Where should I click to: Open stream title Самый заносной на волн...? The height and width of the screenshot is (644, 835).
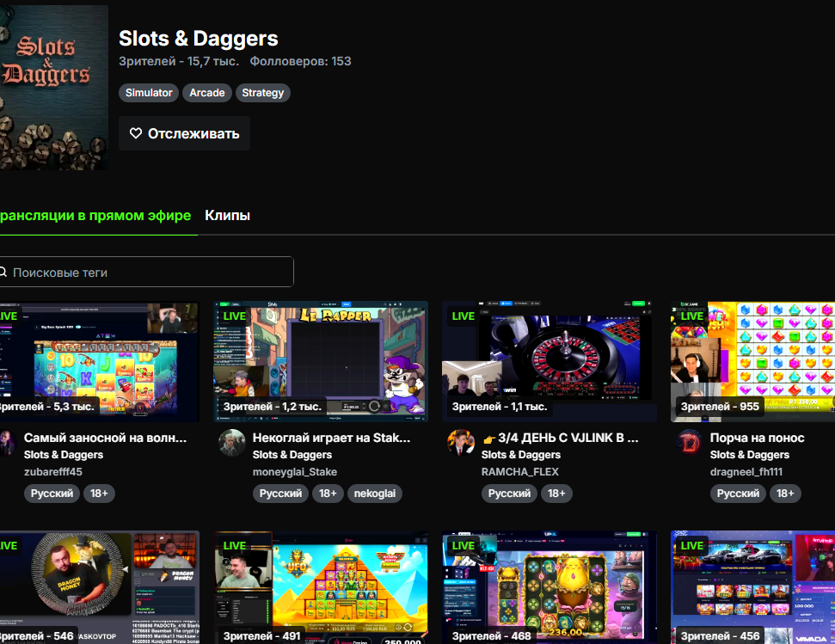(x=105, y=438)
